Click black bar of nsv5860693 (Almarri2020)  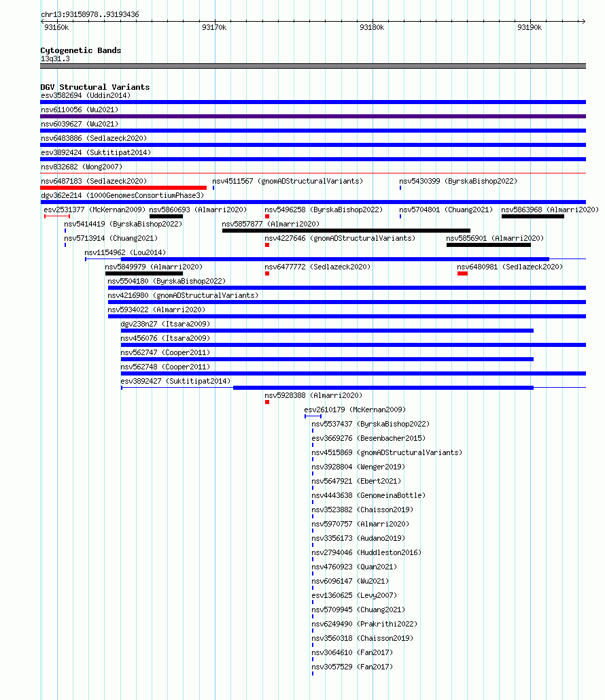tap(166, 216)
